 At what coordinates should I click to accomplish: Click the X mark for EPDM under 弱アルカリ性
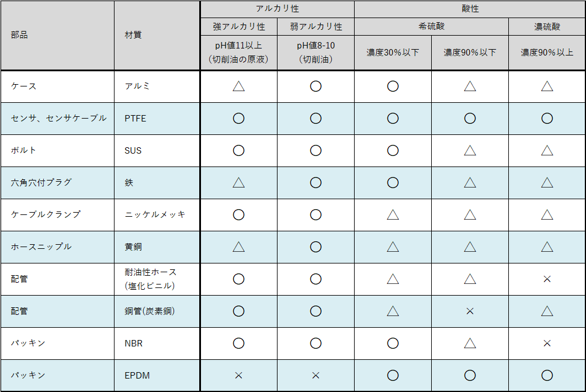(x=315, y=375)
